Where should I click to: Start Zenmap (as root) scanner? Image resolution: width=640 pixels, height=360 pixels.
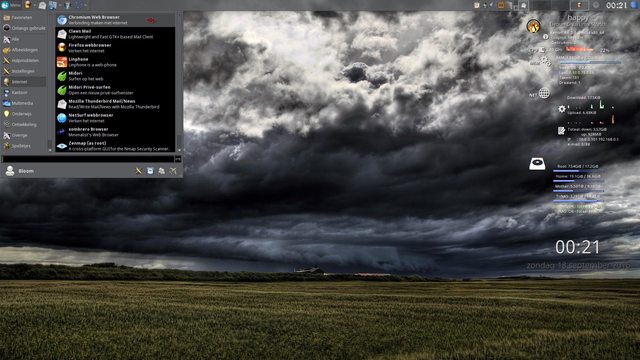pyautogui.click(x=116, y=146)
